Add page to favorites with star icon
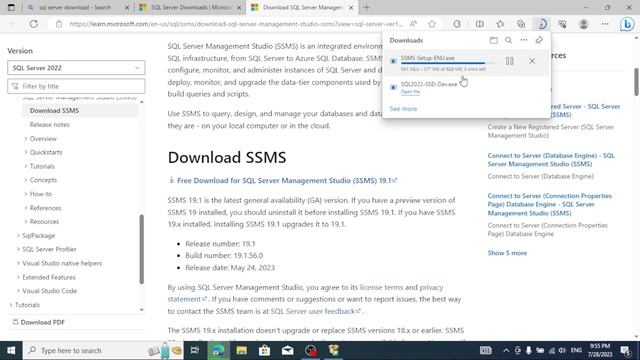This screenshot has height=360, width=640. click(x=432, y=24)
